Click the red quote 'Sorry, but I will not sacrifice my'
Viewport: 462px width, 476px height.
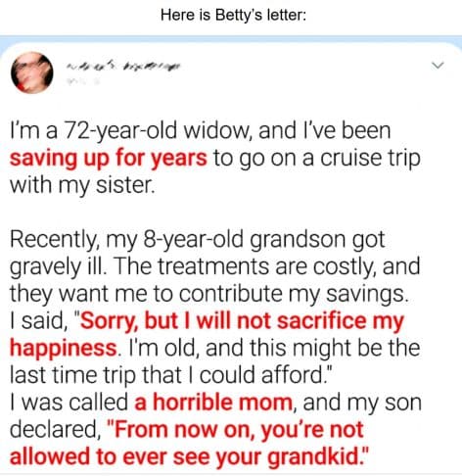[243, 321]
